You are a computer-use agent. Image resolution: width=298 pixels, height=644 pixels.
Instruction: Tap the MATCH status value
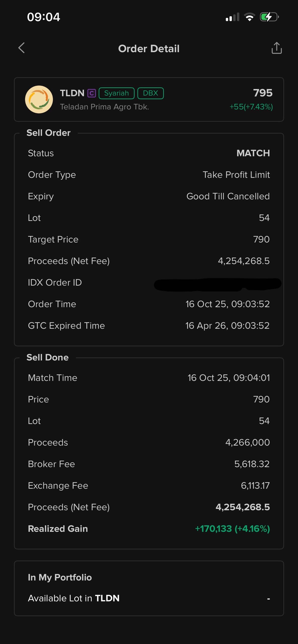253,153
